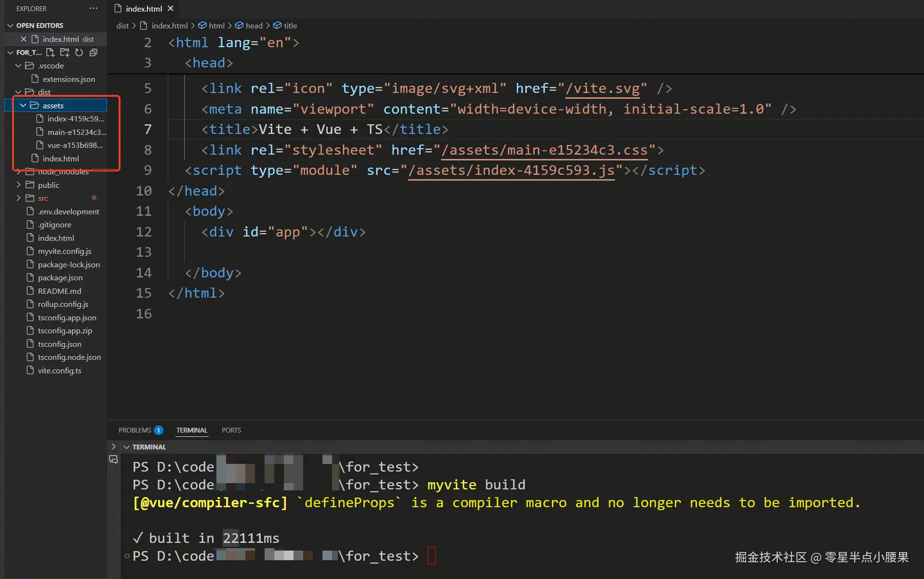The image size is (924, 579).
Task: Collapse the dist folder
Action: click(x=18, y=92)
